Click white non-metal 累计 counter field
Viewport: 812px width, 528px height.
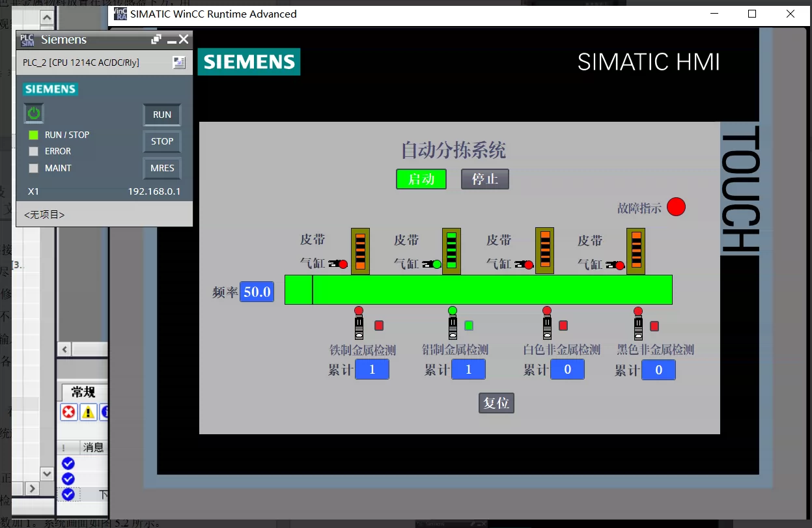567,370
